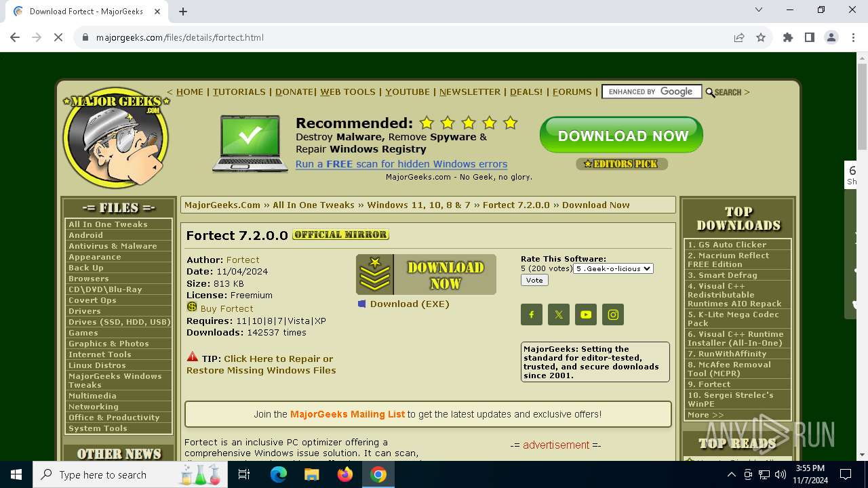Open the DONATE menu item
This screenshot has height=488, width=868.
tap(293, 91)
